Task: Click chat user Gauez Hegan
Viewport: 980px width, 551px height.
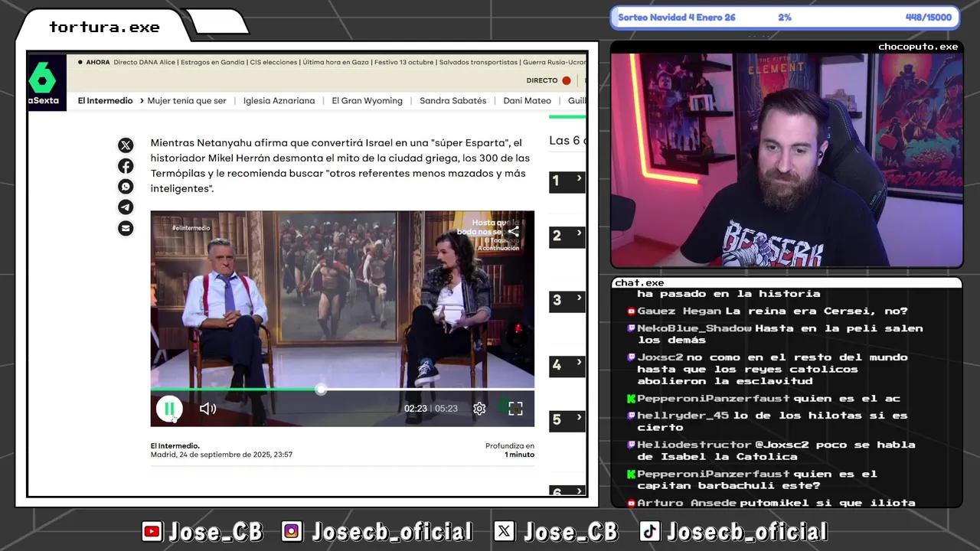Action: [679, 311]
